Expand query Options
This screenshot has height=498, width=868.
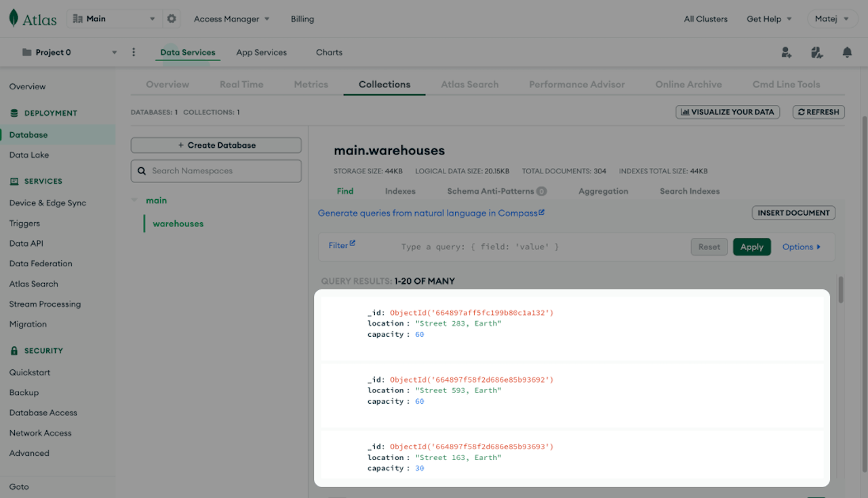[x=801, y=247]
